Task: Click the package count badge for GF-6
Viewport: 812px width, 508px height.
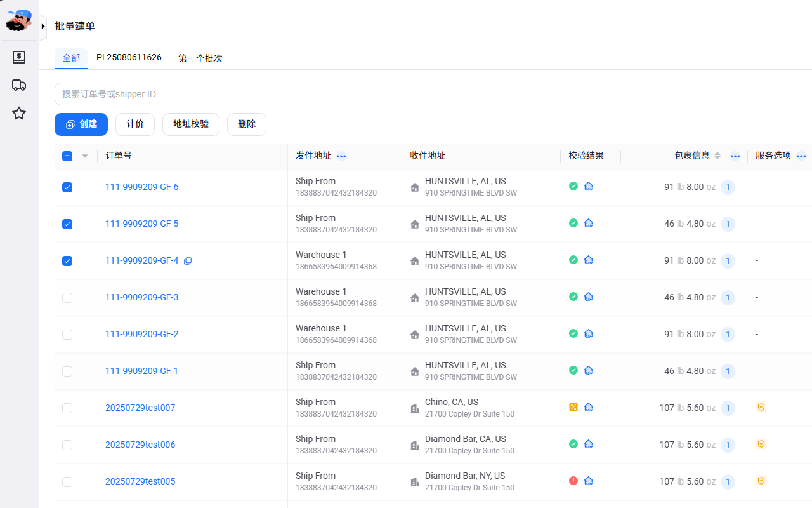Action: point(728,187)
